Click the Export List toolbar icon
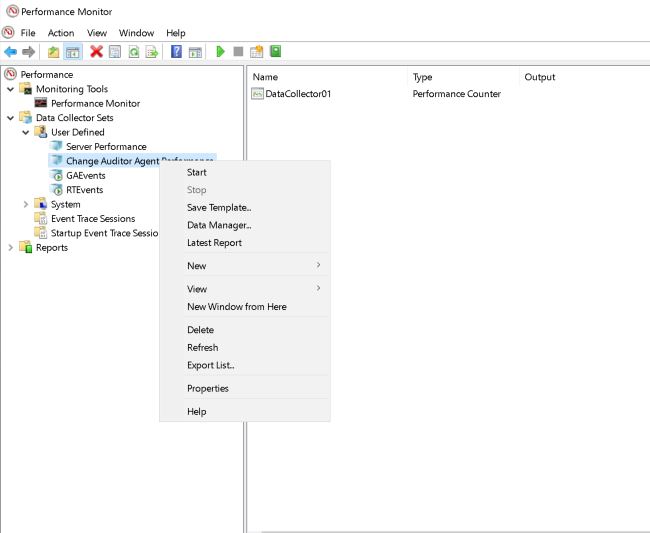650x533 pixels. 152,52
